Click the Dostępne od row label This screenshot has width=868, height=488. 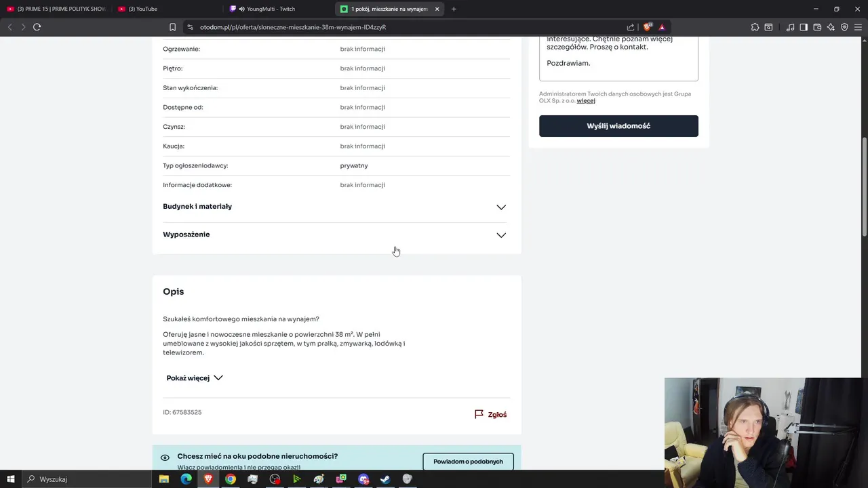coord(183,107)
